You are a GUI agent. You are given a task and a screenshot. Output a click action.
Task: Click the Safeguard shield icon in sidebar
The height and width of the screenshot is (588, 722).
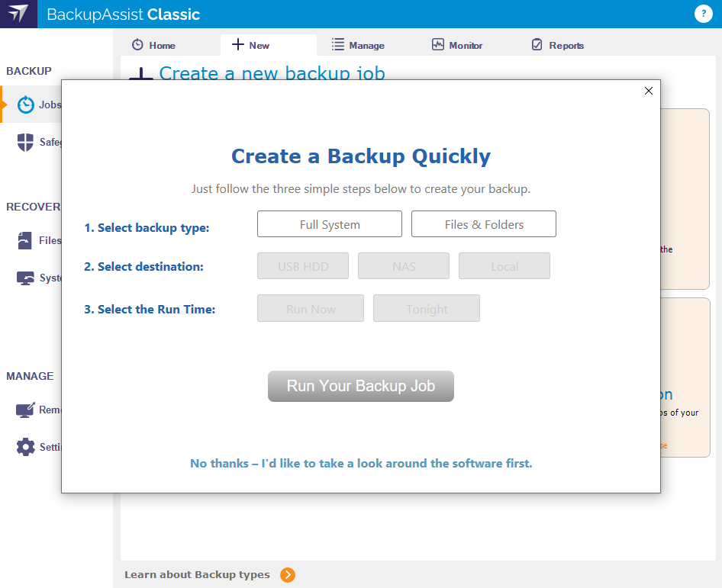point(25,142)
